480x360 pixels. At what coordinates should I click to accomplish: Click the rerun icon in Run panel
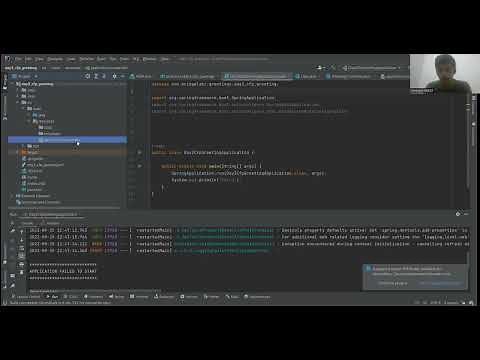(x=13, y=223)
